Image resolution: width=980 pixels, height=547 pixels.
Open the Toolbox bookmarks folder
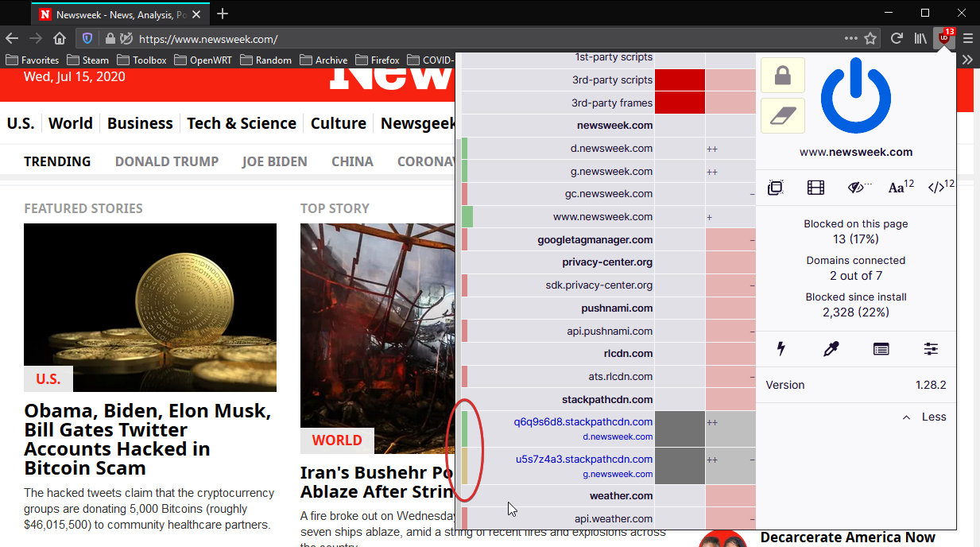(141, 60)
